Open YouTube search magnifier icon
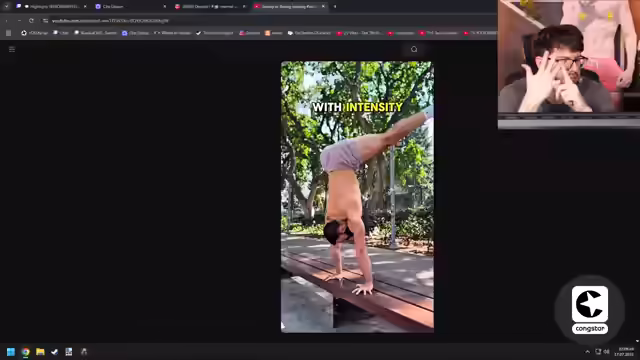The width and height of the screenshot is (640, 360). coord(414,49)
